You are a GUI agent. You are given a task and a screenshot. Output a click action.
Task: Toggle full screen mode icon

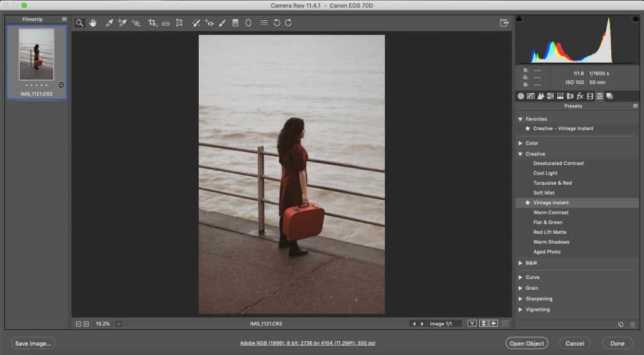[504, 23]
